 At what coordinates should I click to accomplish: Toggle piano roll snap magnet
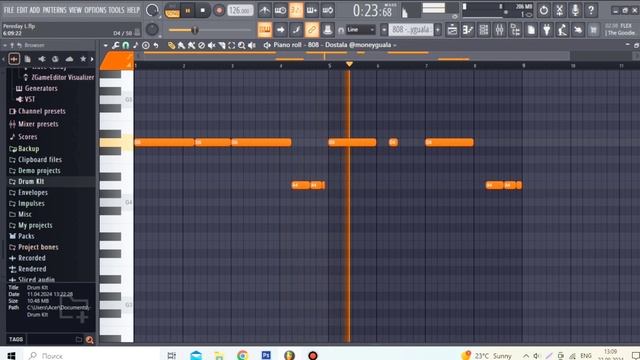click(126, 45)
